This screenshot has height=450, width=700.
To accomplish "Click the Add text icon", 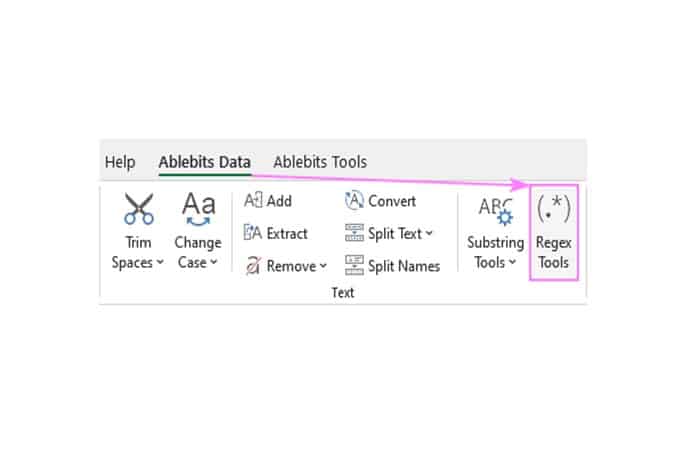I will (253, 200).
